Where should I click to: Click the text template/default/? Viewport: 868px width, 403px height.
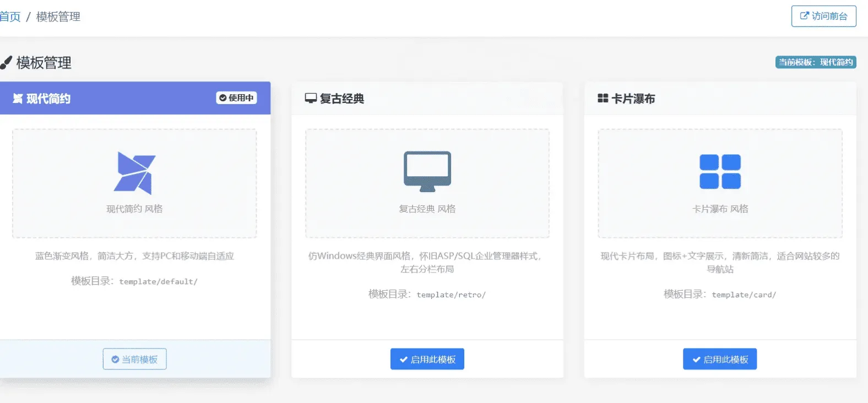click(158, 281)
